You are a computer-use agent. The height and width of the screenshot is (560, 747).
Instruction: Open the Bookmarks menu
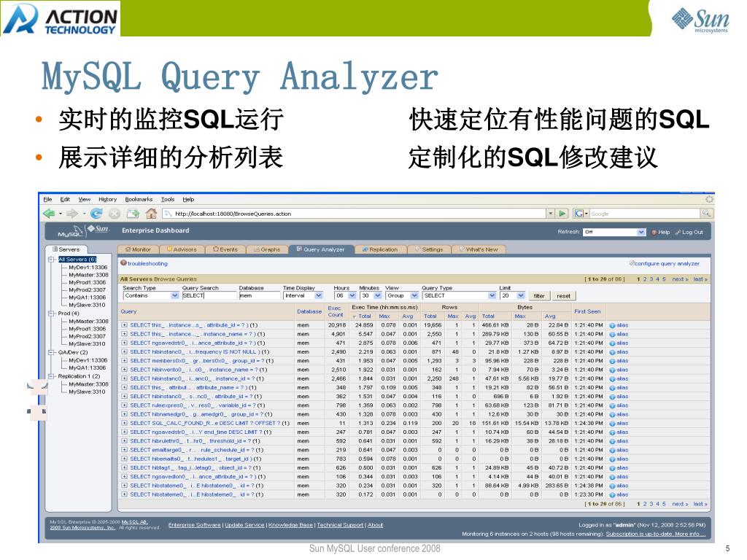point(139,200)
